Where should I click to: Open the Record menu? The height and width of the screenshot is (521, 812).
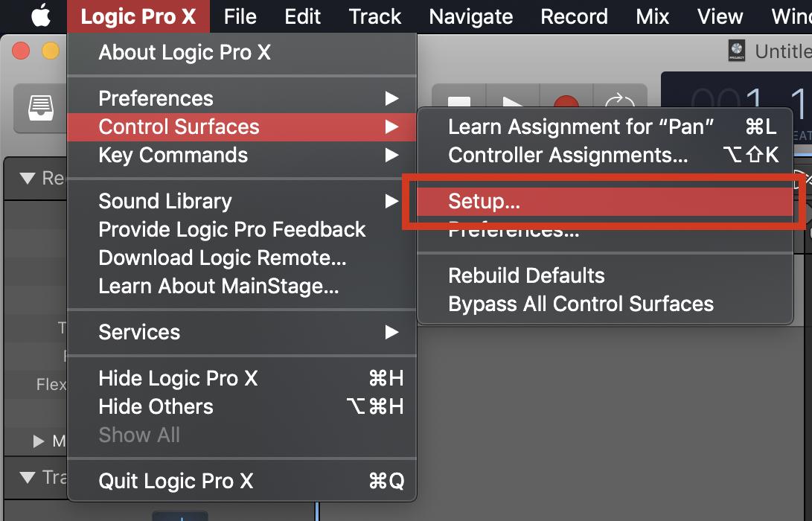click(575, 16)
